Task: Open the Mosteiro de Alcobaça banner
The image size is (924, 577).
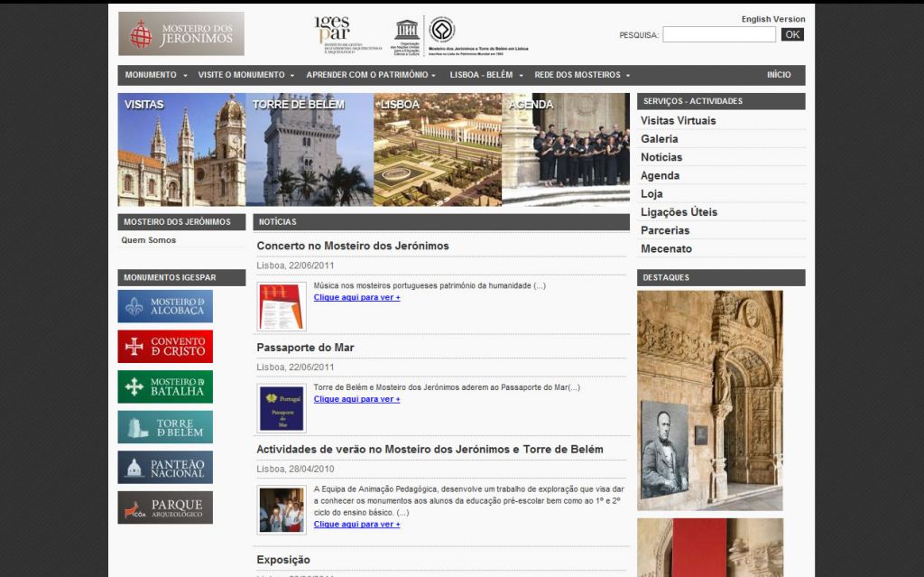Action: point(165,306)
